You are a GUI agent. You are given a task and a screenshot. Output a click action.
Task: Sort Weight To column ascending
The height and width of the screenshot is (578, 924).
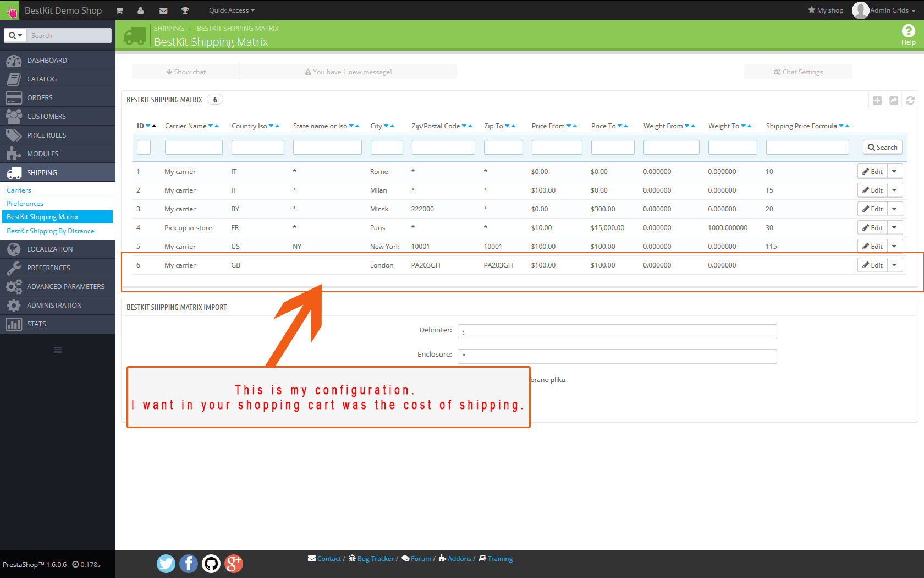click(750, 126)
